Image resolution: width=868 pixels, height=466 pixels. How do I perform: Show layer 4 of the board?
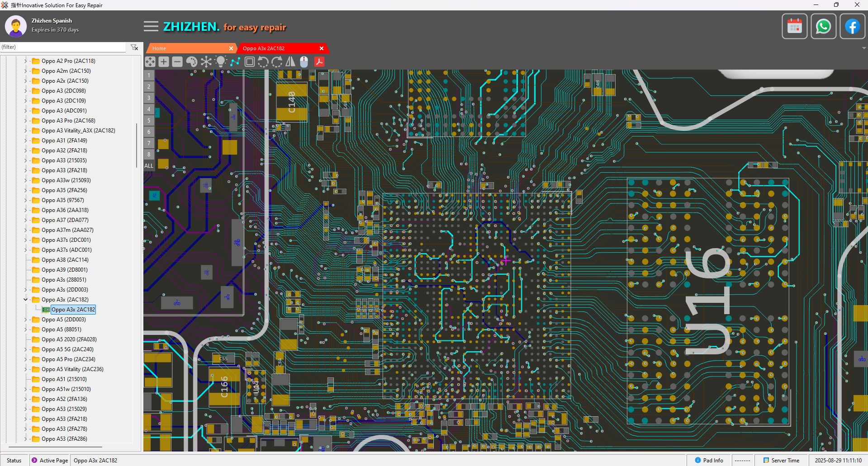[x=149, y=109]
